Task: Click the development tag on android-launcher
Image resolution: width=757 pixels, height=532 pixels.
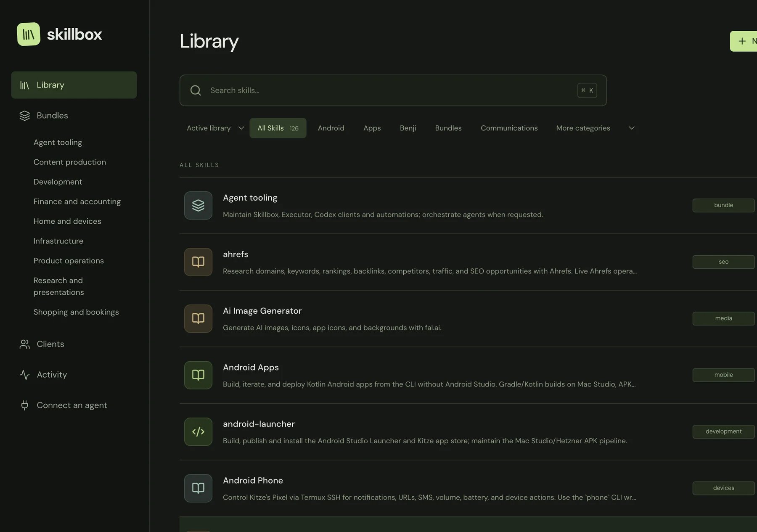Action: 723,432
